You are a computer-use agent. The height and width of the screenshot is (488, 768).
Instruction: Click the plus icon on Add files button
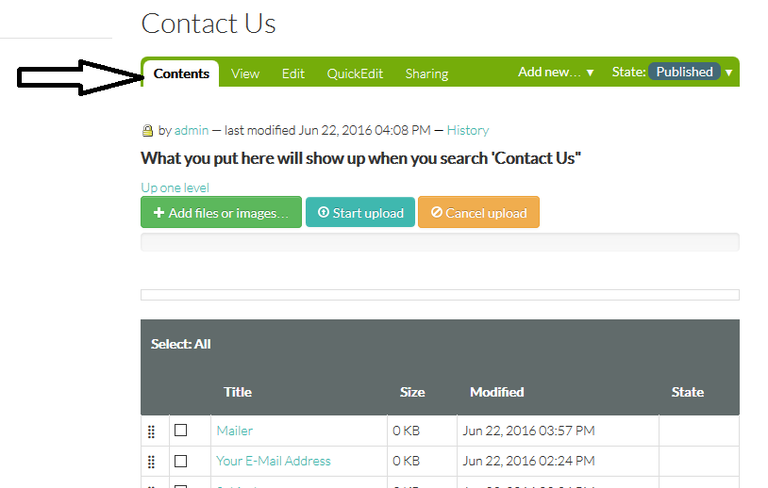(x=159, y=213)
